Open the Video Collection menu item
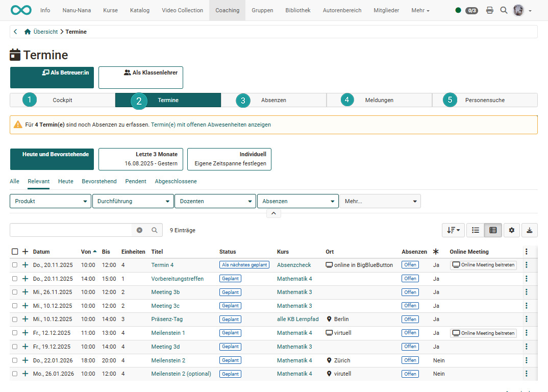Image resolution: width=548 pixels, height=392 pixels. [182, 10]
